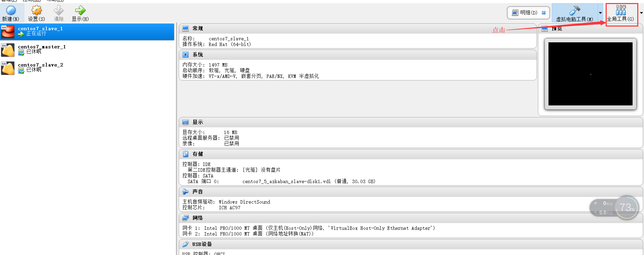644x255 pixels.
Task: Click the 显示(H) green arrow icon
Action: (80, 10)
